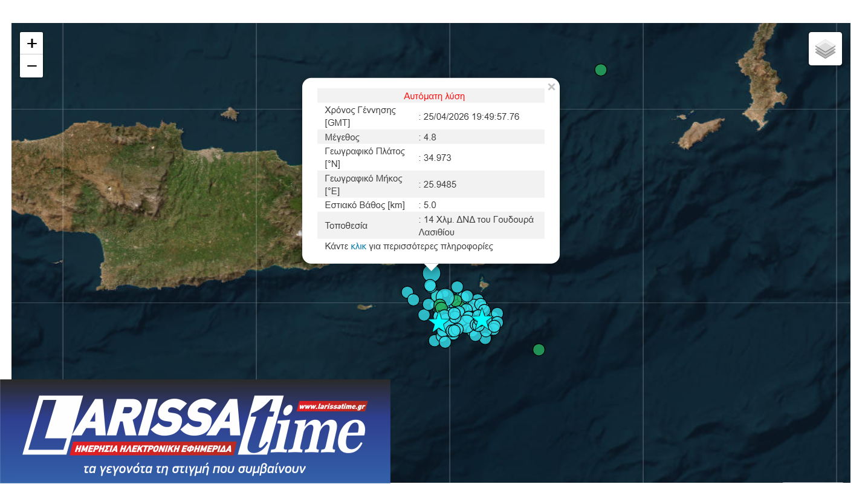Image resolution: width=868 pixels, height=484 pixels.
Task: Click the 'Αυτόματη λύση' popup header
Action: point(434,96)
